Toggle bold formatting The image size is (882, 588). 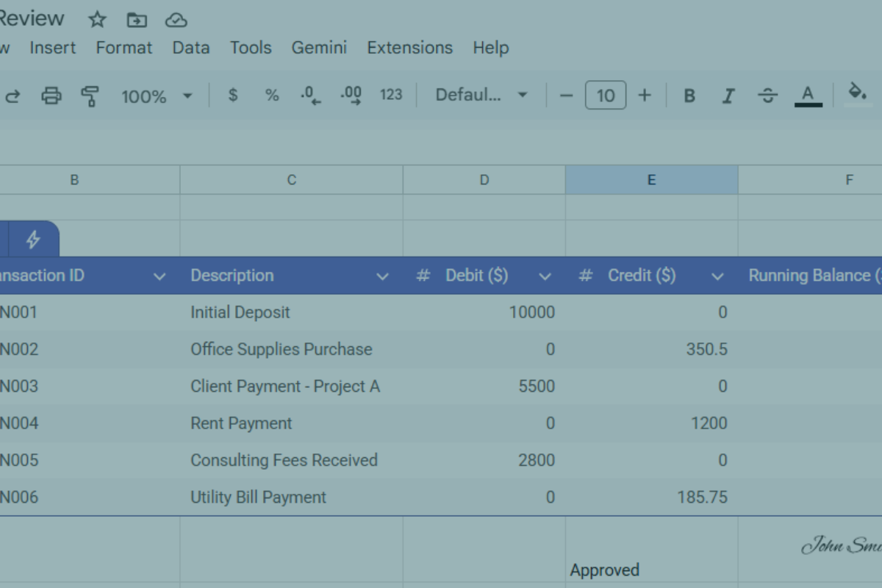[689, 96]
